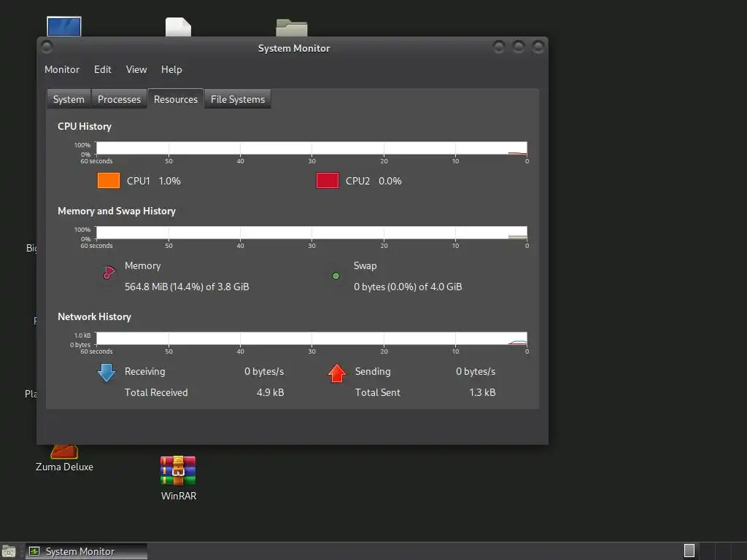Screen dimensions: 747x560
Task: Open the Help menu
Action: [x=171, y=69]
